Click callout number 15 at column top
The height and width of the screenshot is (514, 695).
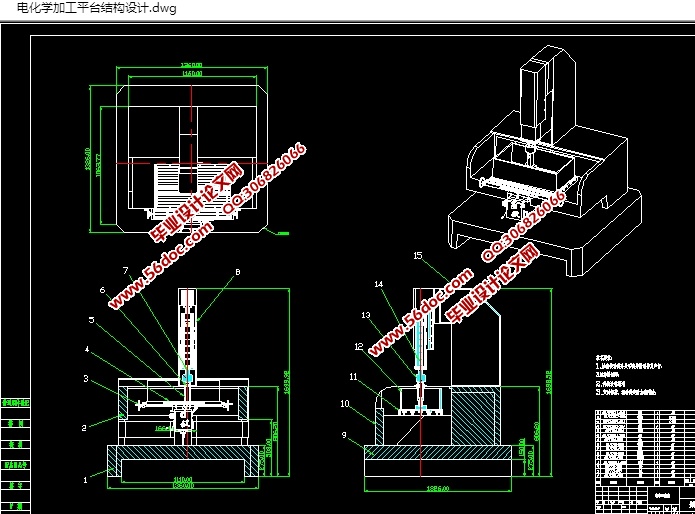click(419, 256)
